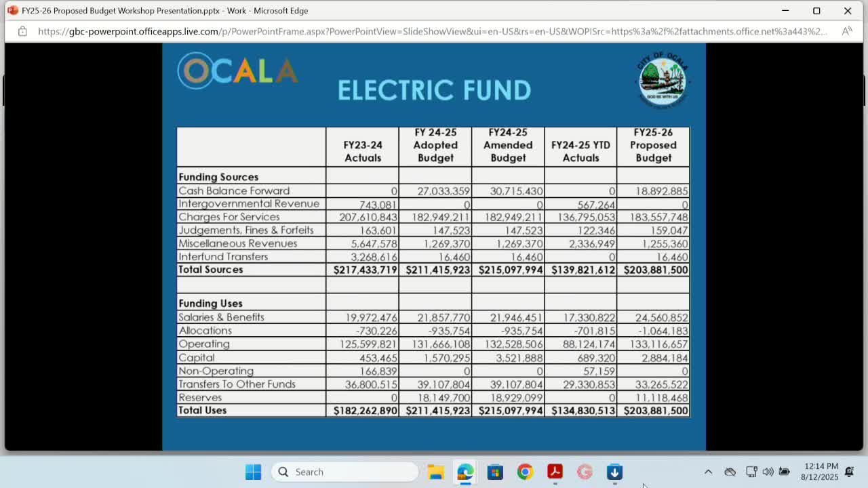Click the Non-Operating row label

point(216,371)
